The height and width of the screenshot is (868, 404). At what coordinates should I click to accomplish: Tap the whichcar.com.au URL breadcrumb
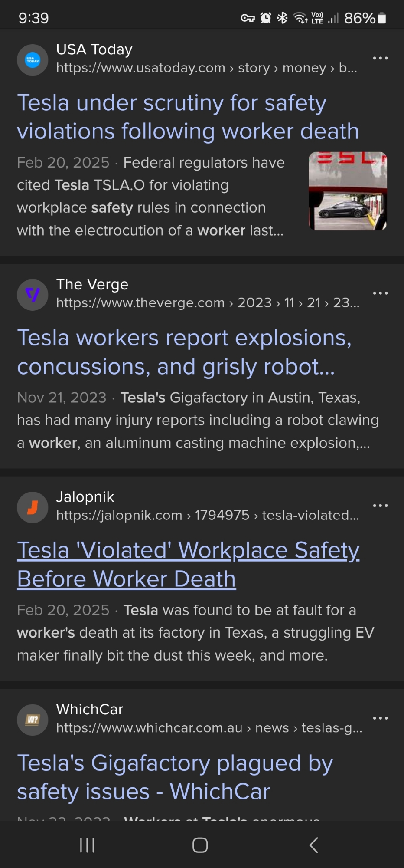pyautogui.click(x=209, y=728)
